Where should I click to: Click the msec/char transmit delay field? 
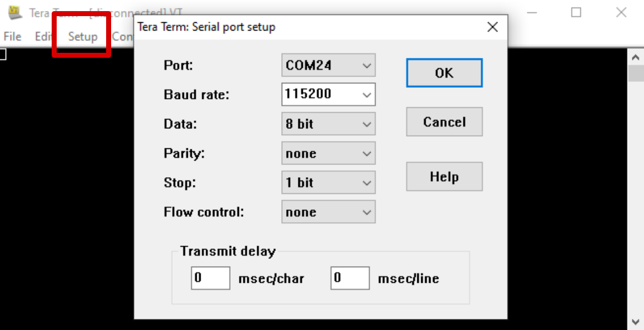211,278
